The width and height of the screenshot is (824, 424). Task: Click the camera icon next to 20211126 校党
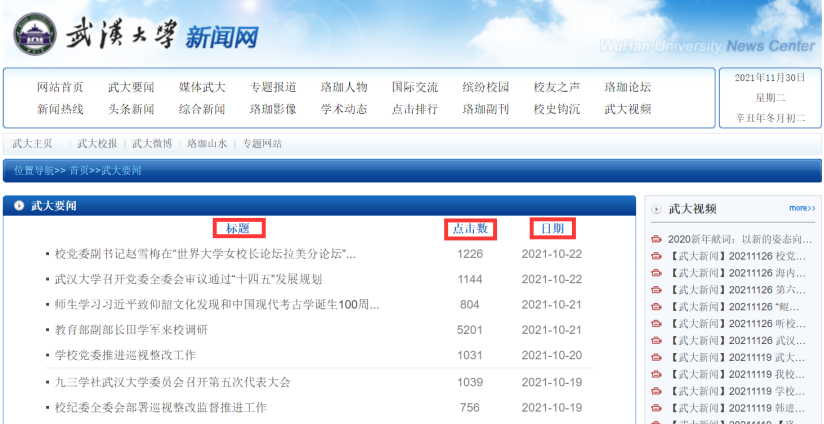(x=656, y=256)
